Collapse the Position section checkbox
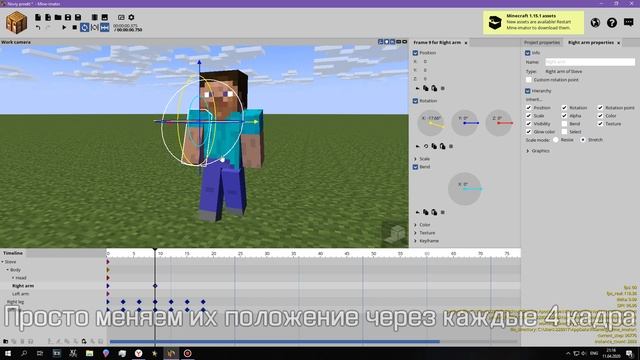Image resolution: width=640 pixels, height=360 pixels. pyautogui.click(x=415, y=53)
